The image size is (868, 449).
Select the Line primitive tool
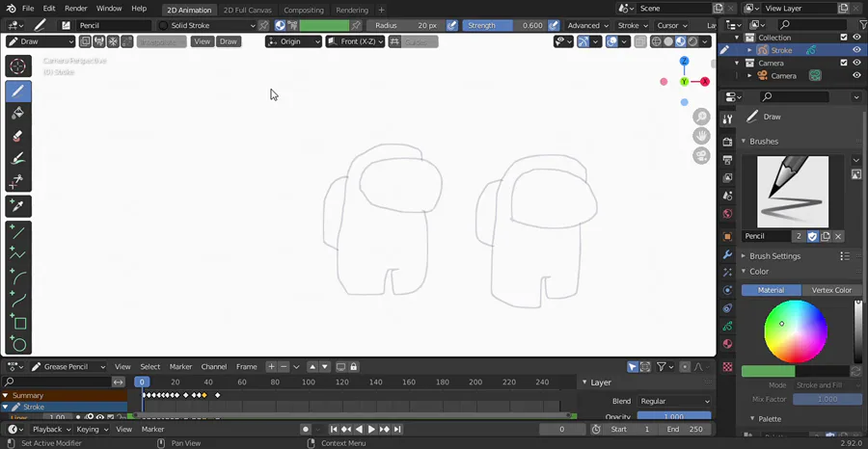tap(18, 232)
